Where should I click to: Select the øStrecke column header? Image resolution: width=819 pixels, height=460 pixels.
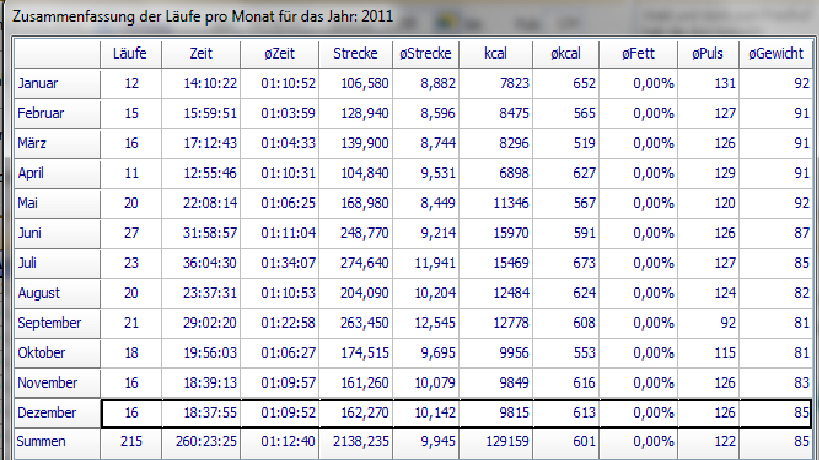(x=426, y=54)
